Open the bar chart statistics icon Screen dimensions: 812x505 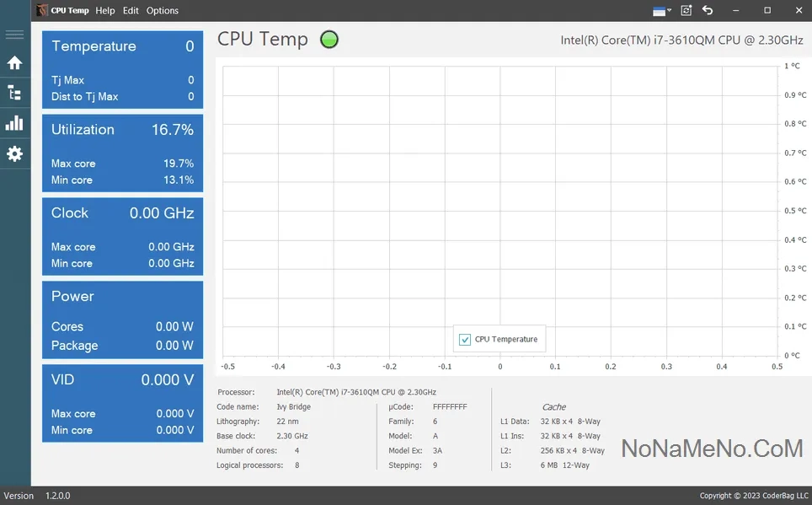[14, 123]
